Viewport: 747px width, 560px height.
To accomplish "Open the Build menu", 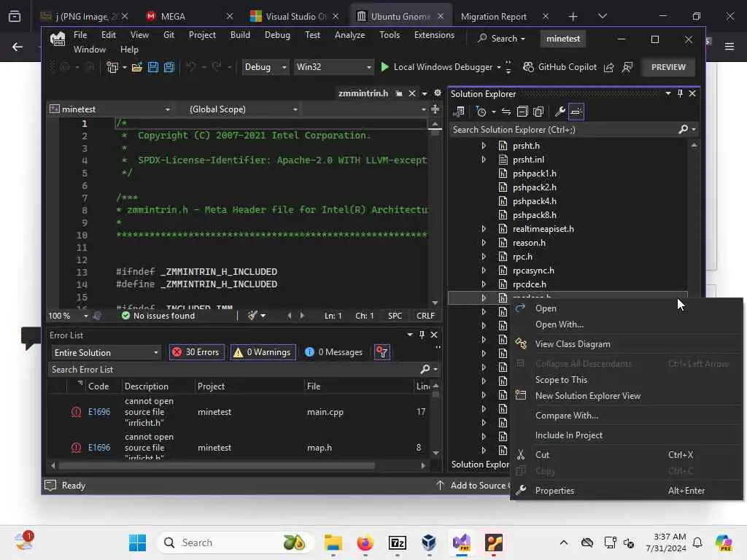I will (240, 35).
